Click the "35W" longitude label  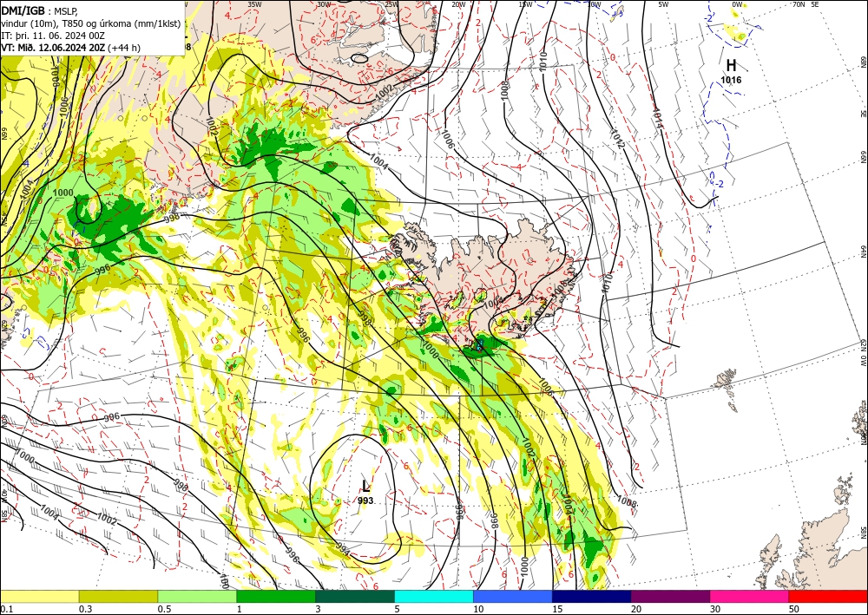(x=254, y=4)
